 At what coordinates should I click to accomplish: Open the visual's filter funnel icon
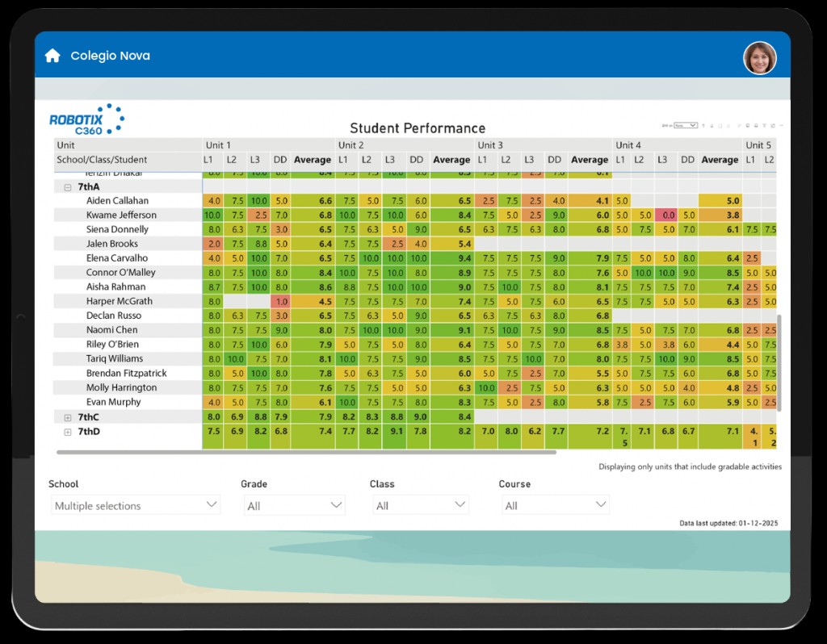pos(764,126)
